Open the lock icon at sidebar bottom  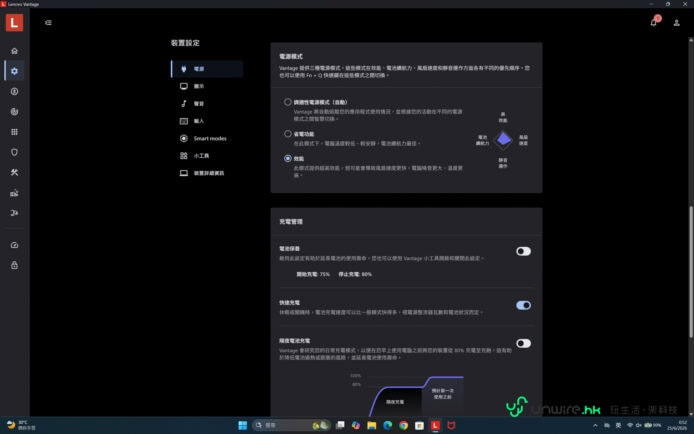14,265
